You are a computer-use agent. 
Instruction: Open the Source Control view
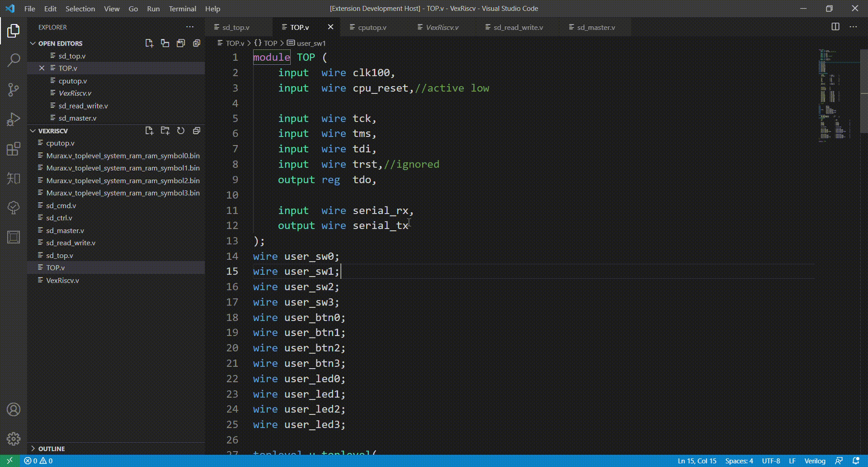click(14, 90)
